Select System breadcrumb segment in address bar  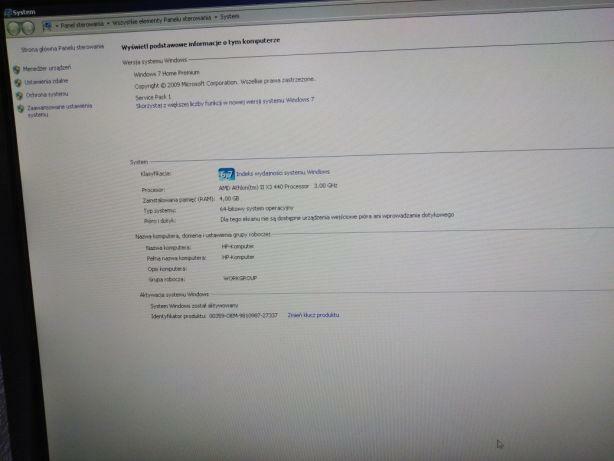(x=229, y=16)
